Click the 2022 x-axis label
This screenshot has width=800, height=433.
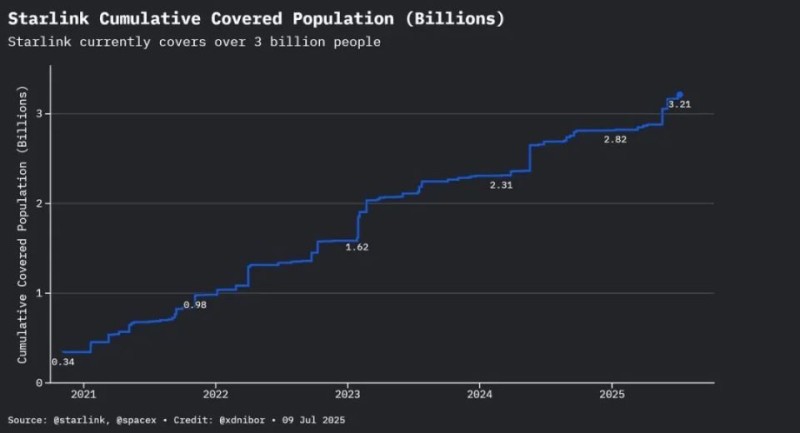pyautogui.click(x=215, y=394)
